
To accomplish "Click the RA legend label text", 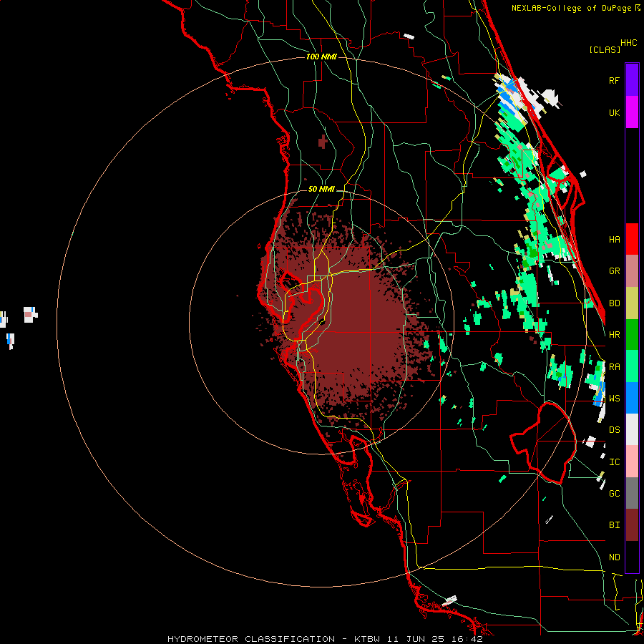I will coord(614,367).
